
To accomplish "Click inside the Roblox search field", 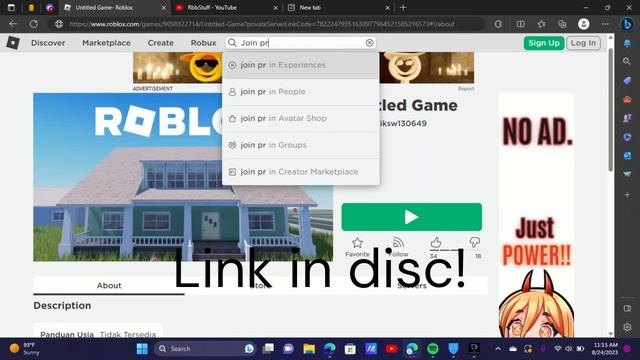I will [301, 42].
